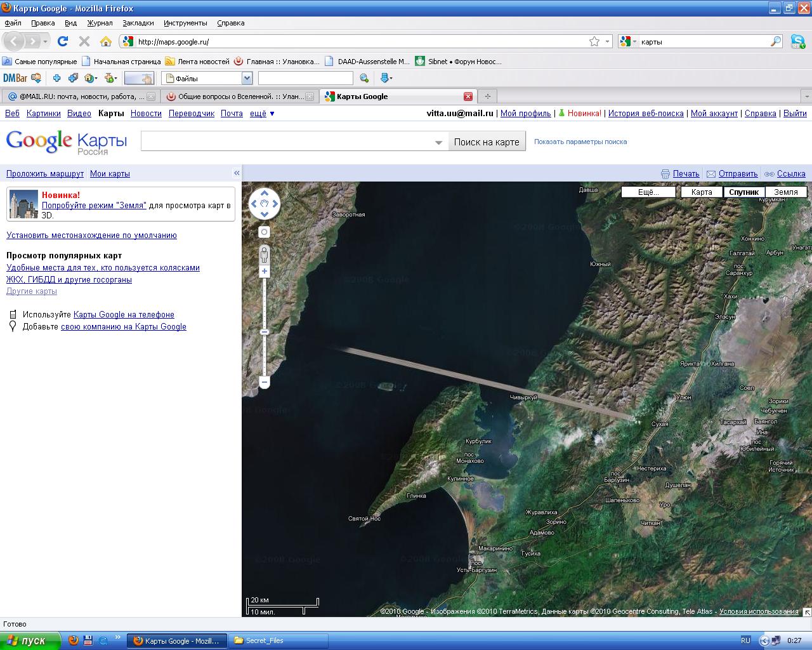Click the Skype icon in toolbar
Viewport: 812px width, 650px height.
798,42
